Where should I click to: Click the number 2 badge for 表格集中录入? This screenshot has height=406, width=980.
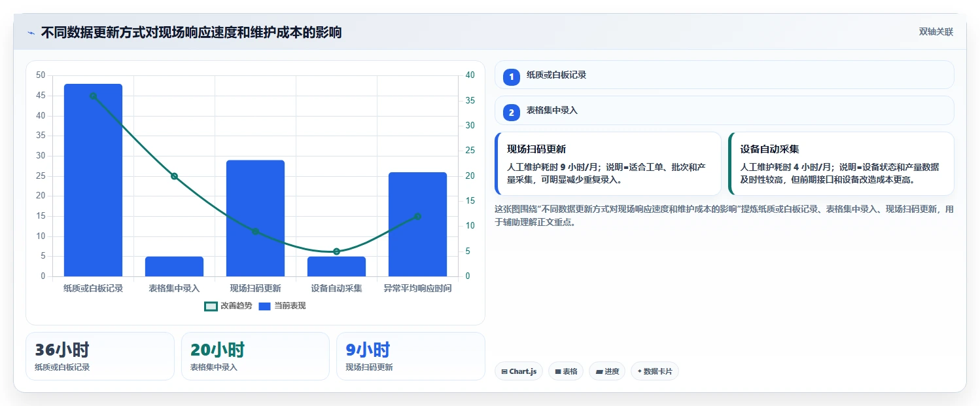[512, 112]
